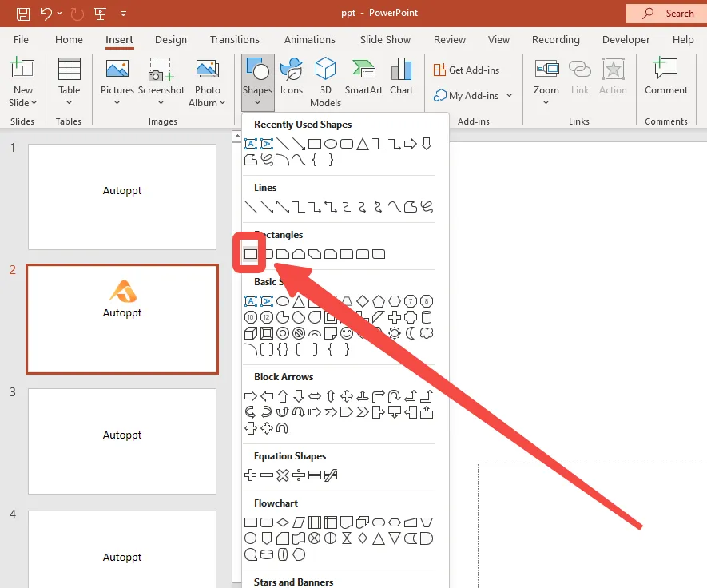
Task: Pick Right Arrow in Block Arrows
Action: click(x=251, y=396)
